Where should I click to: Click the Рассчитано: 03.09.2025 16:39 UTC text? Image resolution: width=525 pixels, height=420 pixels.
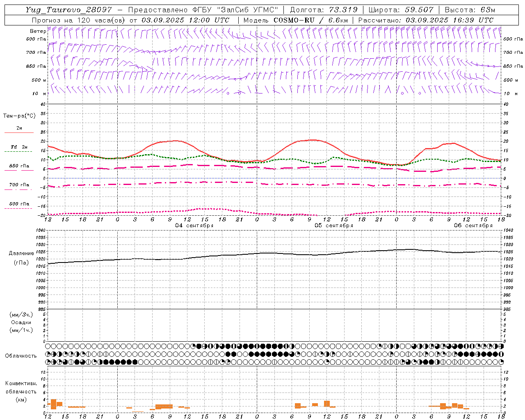point(426,20)
